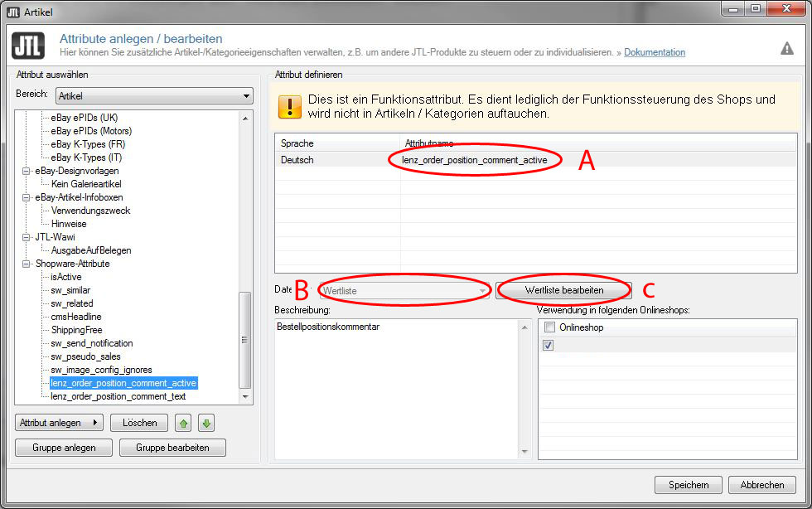Collapse the eBay-Designvorlagen tree group
The height and width of the screenshot is (509, 812).
point(25,171)
